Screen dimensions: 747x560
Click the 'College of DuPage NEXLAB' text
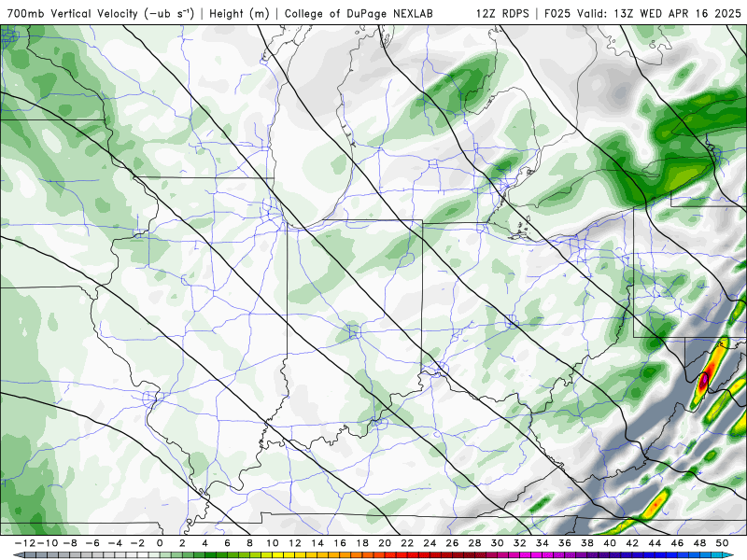coord(359,13)
